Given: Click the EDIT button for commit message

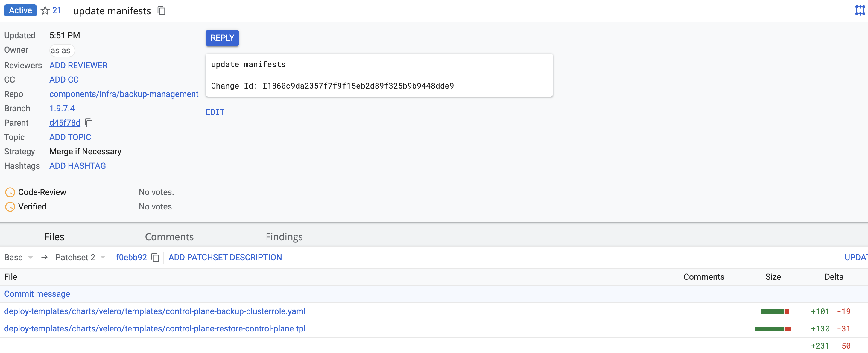Looking at the screenshot, I should (215, 112).
